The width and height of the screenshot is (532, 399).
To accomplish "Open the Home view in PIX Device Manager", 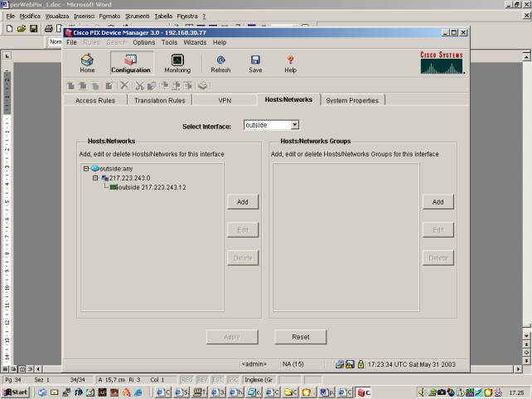I will 87,64.
